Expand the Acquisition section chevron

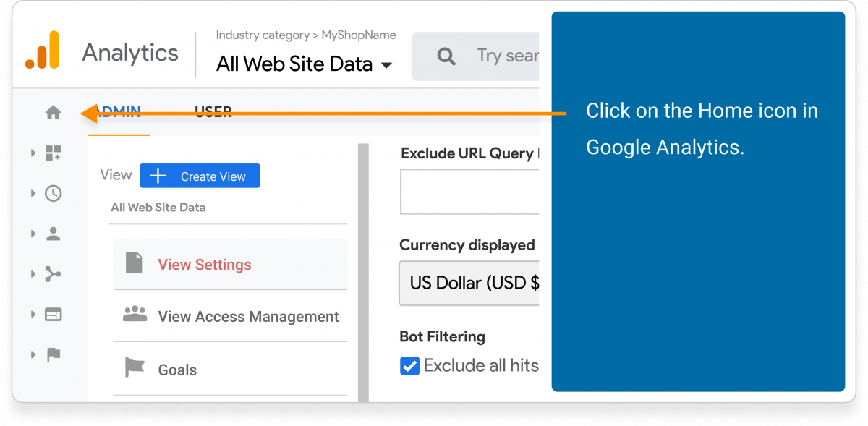pyautogui.click(x=32, y=274)
